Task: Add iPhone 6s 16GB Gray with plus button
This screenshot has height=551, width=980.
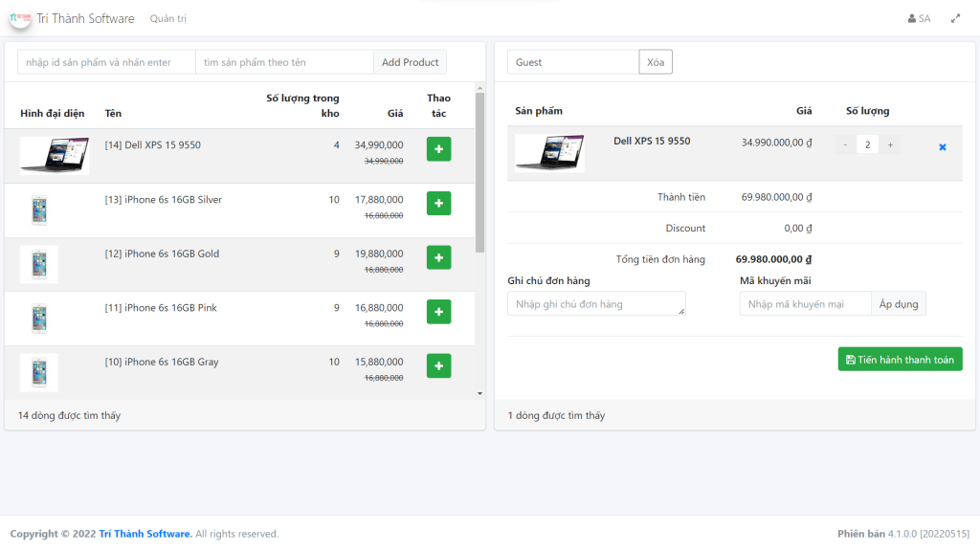Action: pyautogui.click(x=438, y=366)
